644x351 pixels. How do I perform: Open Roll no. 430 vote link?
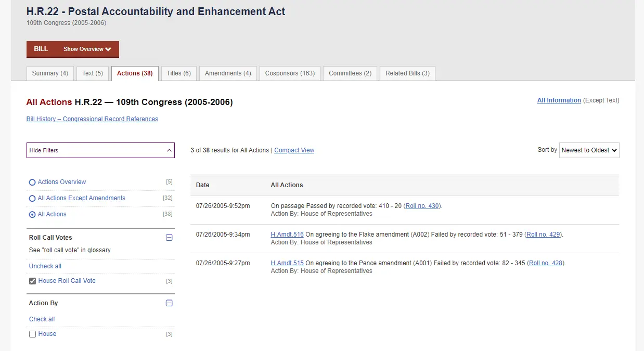[x=422, y=206]
